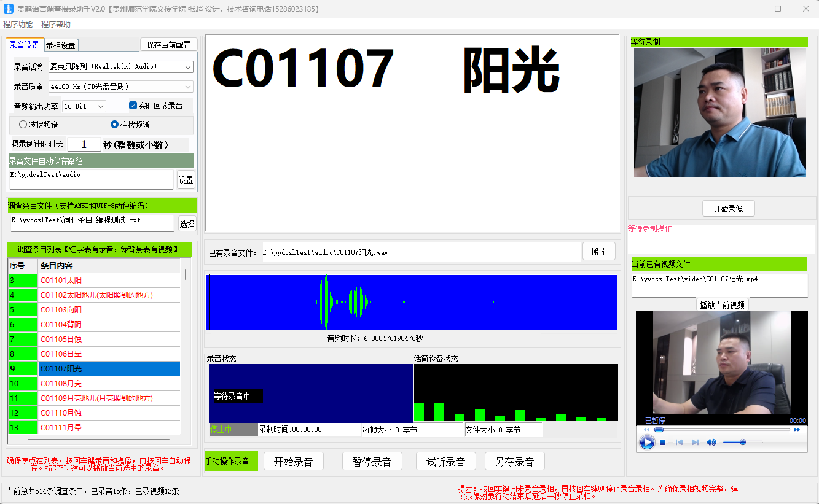Click the live webcam preview image

[x=720, y=112]
